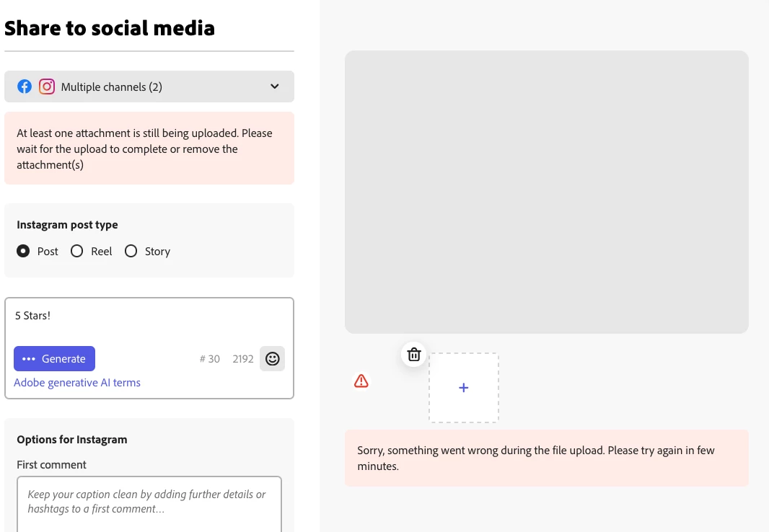This screenshot has height=532, width=769.
Task: Click the red upload warning triangle icon
Action: [x=361, y=381]
